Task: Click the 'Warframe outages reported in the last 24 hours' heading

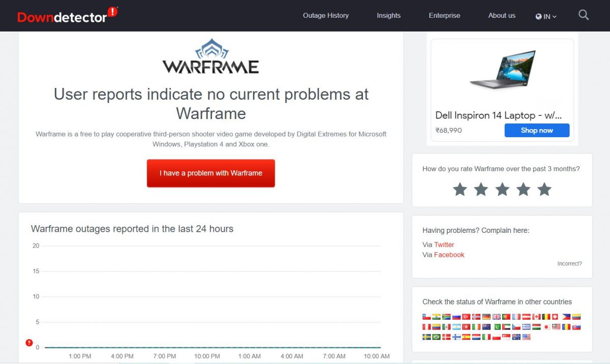Action: 132,229
